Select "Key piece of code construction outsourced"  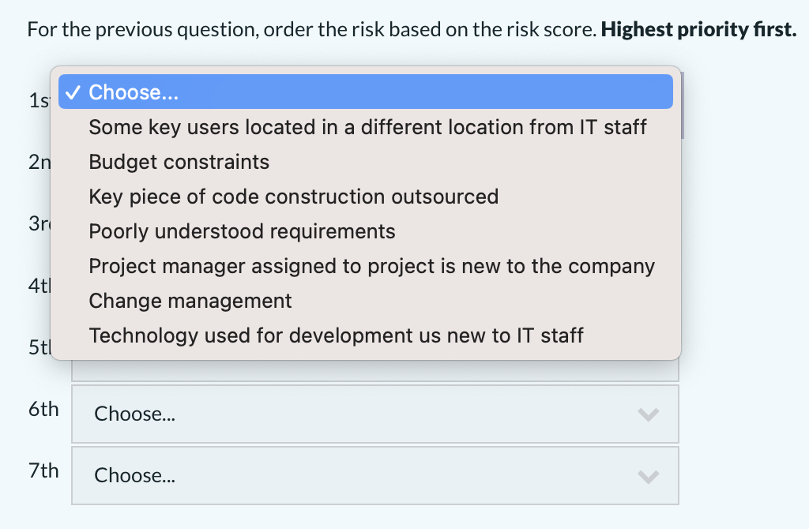(293, 197)
